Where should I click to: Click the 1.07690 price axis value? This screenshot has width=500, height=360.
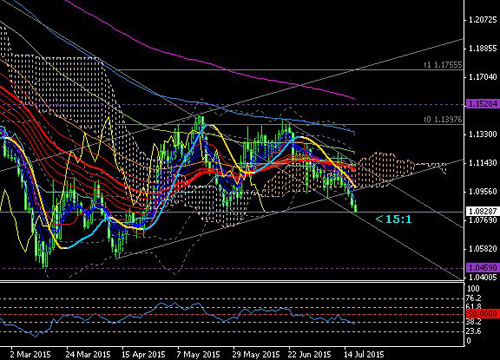point(483,220)
